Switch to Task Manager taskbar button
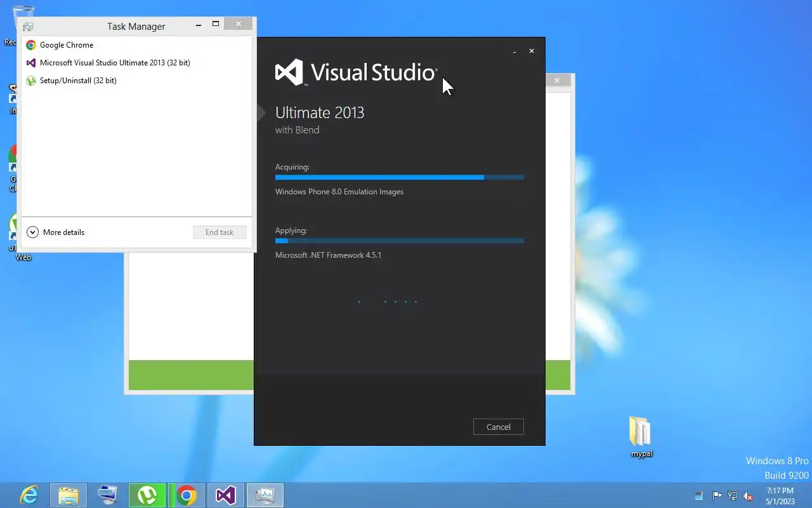Viewport: 812px width, 508px height. pos(265,495)
